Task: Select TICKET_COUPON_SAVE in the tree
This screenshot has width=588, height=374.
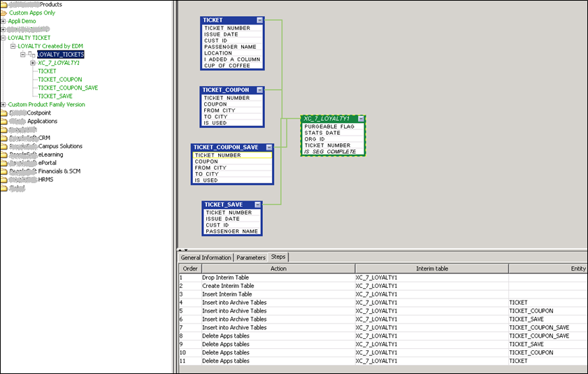Action: [x=67, y=88]
